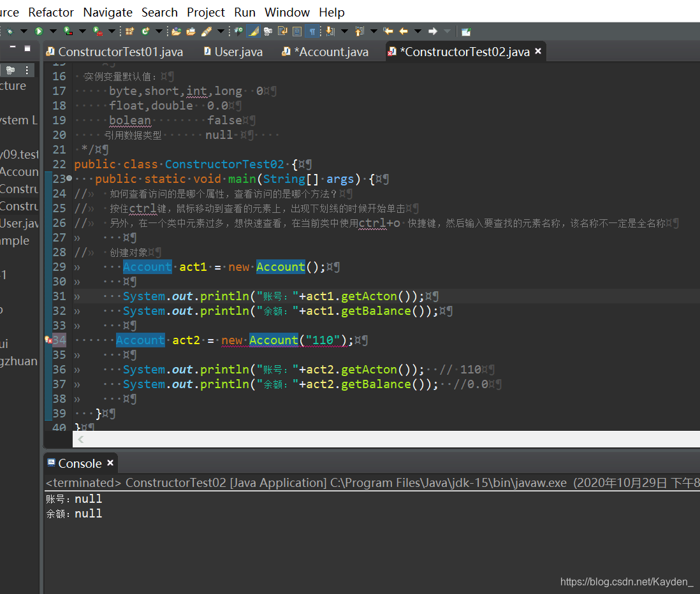
Task: Click the Account("110") constructor on line 34
Action: 298,340
